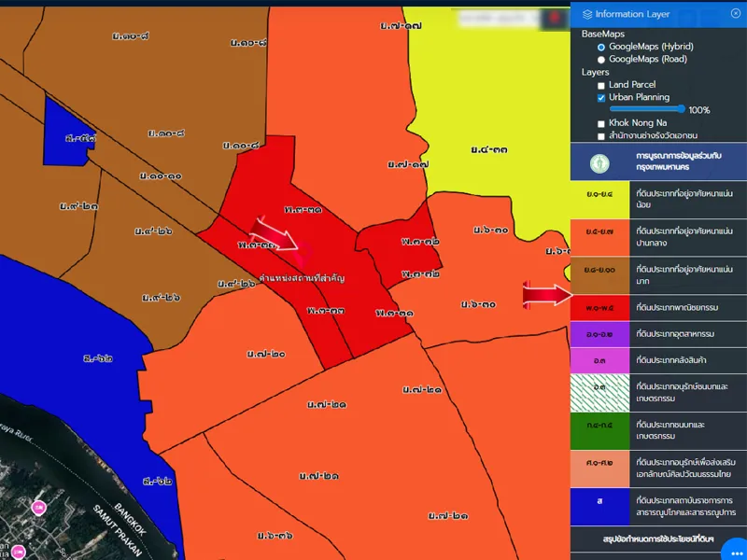Enable the Khok Nong Na layer

[x=601, y=123]
